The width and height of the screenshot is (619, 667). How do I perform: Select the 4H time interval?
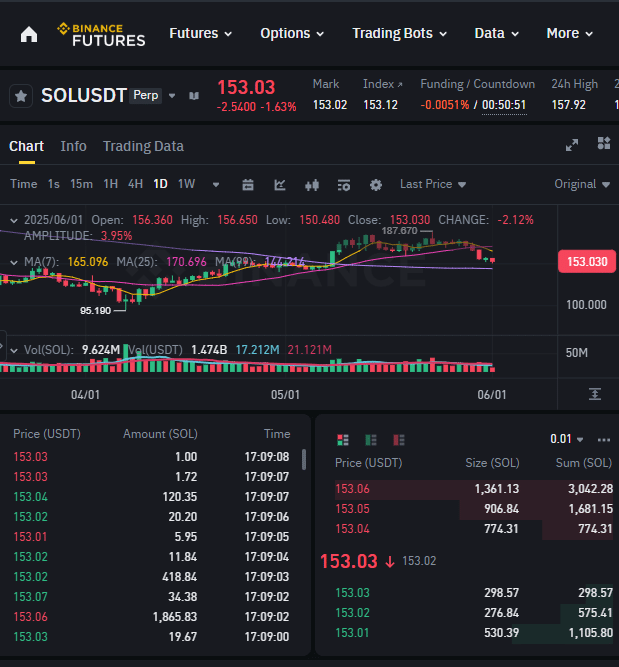(135, 184)
